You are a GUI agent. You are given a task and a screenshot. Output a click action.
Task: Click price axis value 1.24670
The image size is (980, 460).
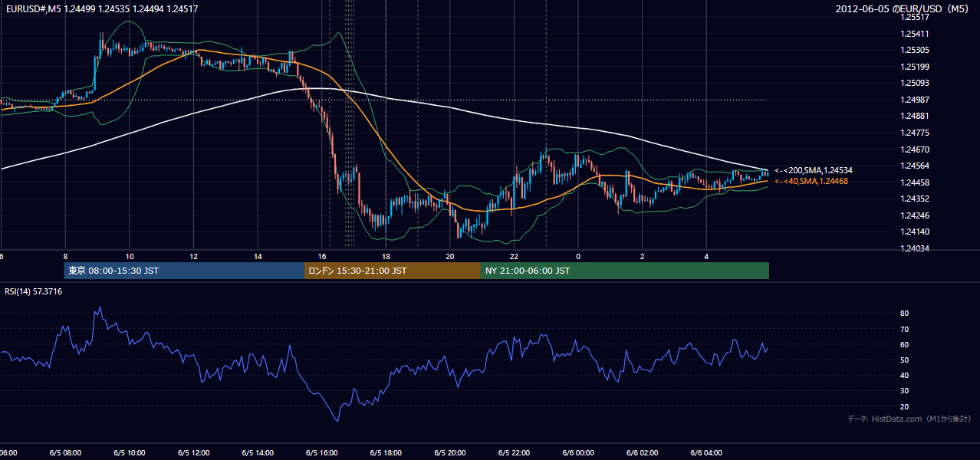coord(916,149)
